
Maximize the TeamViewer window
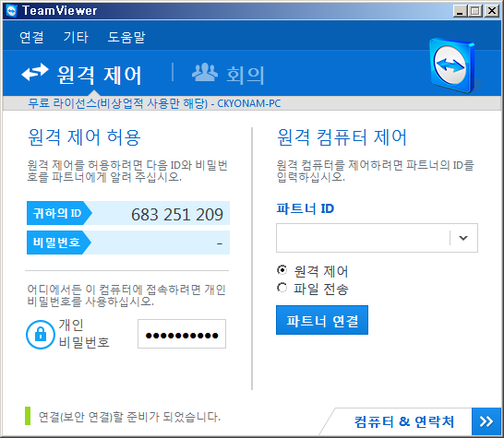[475, 10]
